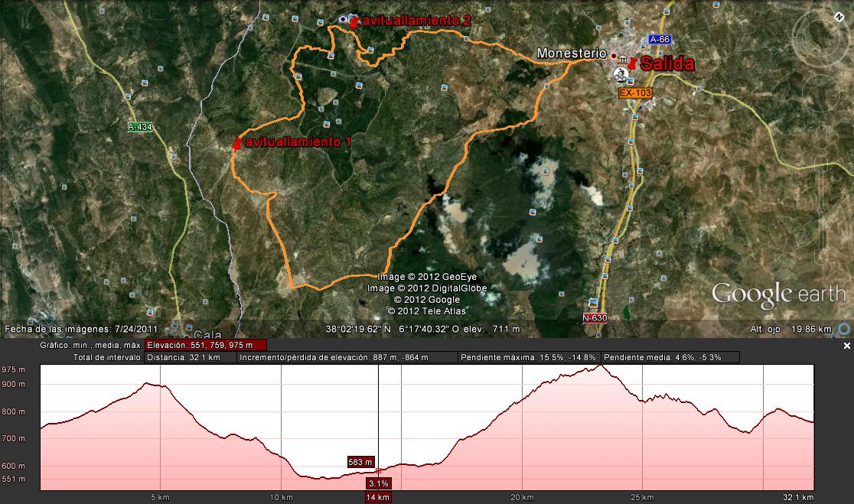854x504 pixels.
Task: Select the highlighted Elevación statistic
Action: (205, 345)
